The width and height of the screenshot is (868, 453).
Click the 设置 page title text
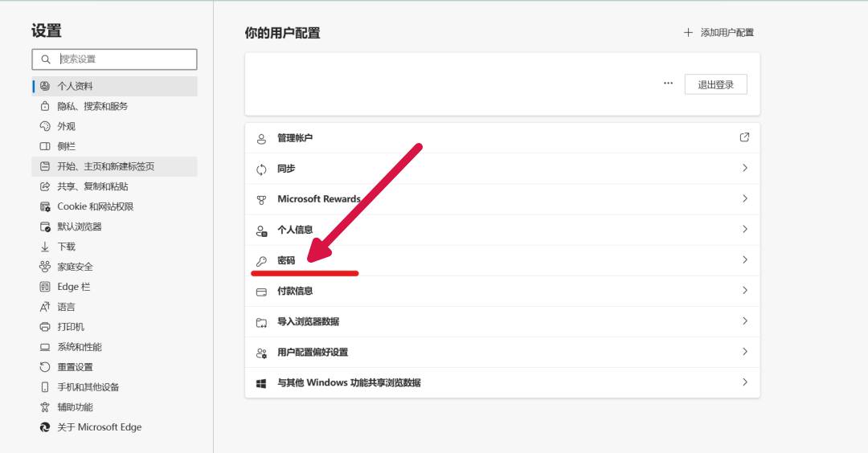47,31
